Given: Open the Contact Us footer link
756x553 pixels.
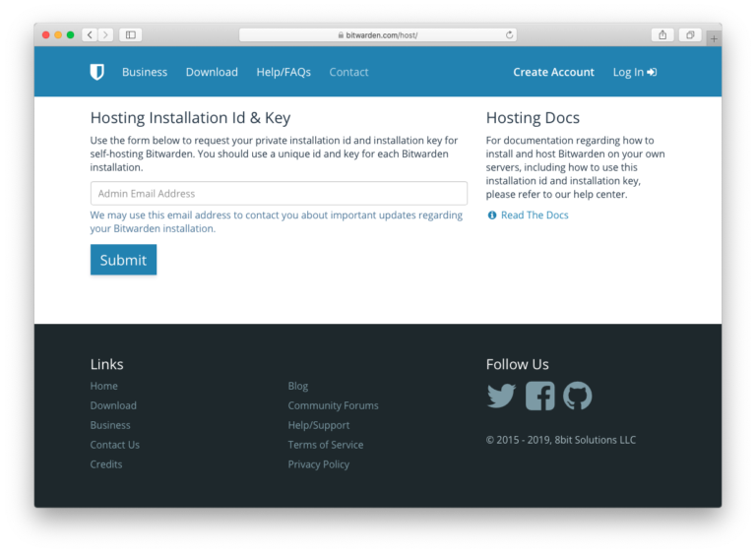Looking at the screenshot, I should [x=115, y=445].
